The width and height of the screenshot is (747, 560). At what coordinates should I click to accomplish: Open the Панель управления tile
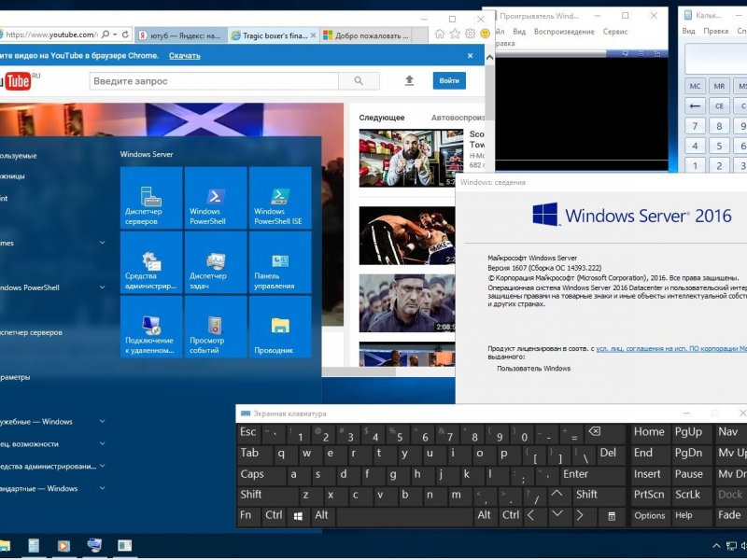(280, 262)
